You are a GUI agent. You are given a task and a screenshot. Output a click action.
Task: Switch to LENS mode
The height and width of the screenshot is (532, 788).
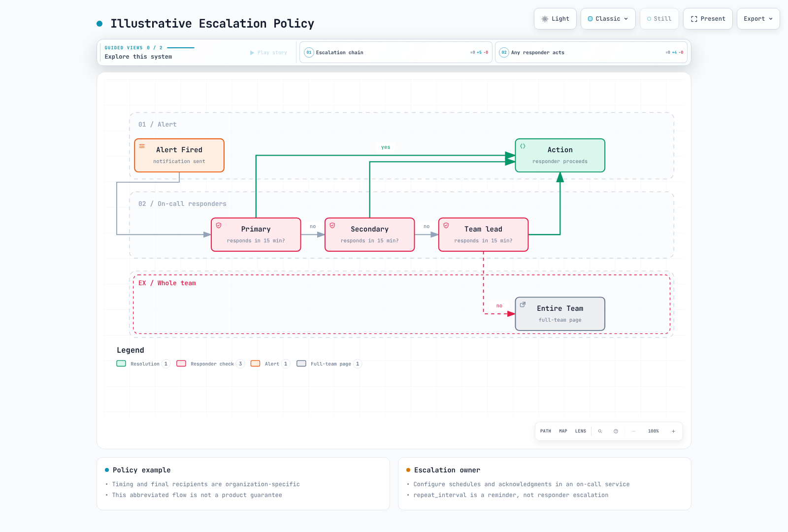click(581, 431)
